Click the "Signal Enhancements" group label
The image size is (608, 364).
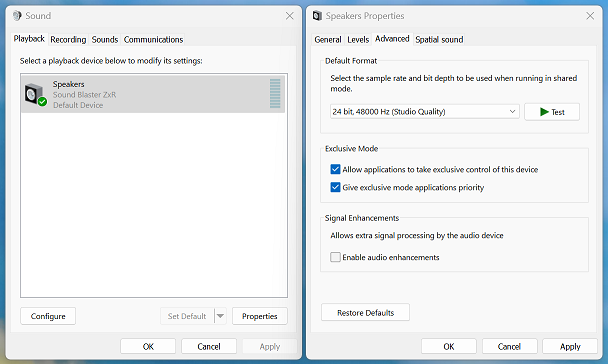pos(362,218)
